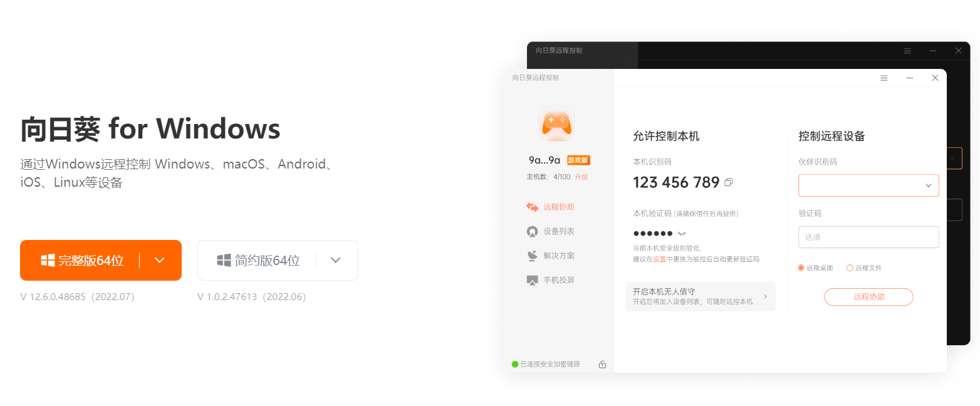Download the 完整版64位 version
The height and width of the screenshot is (406, 980).
coord(82,260)
